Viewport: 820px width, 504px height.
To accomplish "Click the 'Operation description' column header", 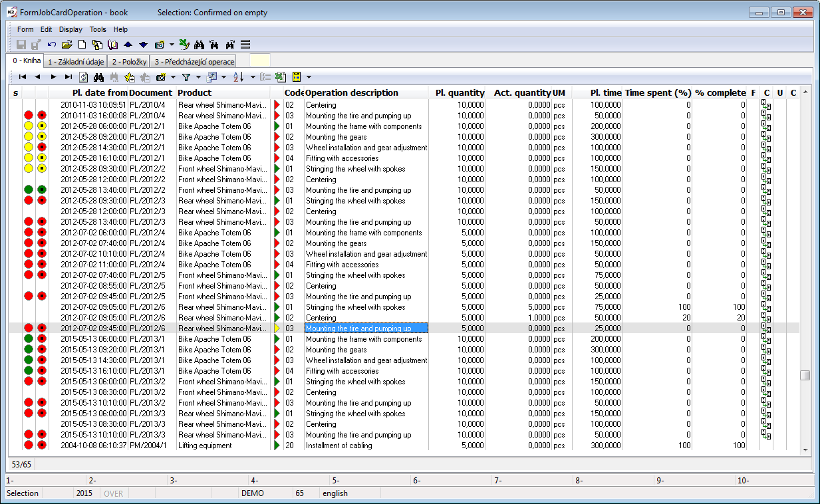I will click(x=352, y=93).
